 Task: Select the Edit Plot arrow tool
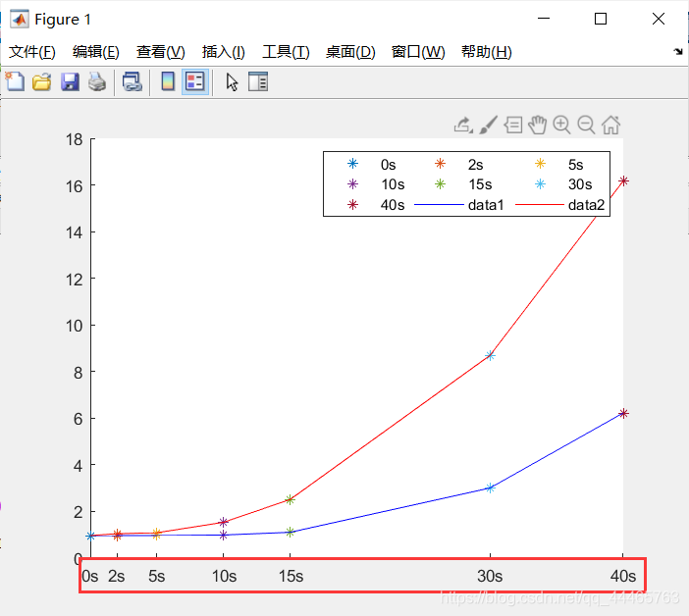pyautogui.click(x=232, y=82)
